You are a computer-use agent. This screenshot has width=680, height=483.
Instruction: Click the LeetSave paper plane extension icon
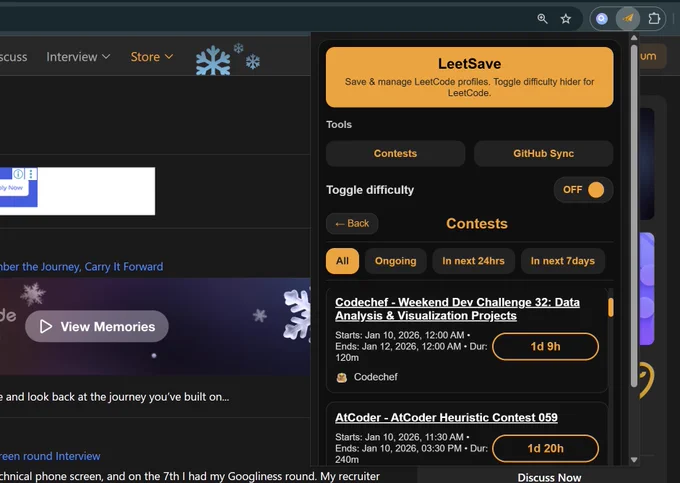pyautogui.click(x=628, y=19)
